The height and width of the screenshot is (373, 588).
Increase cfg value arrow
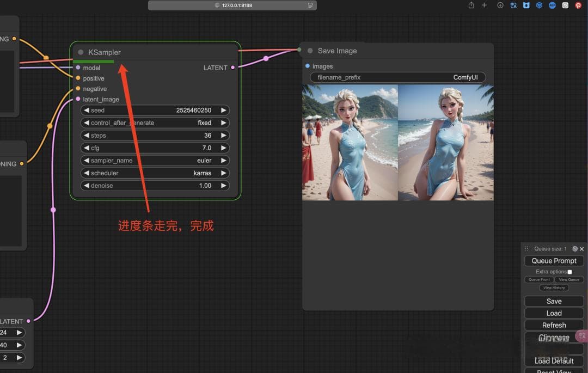[x=224, y=148]
